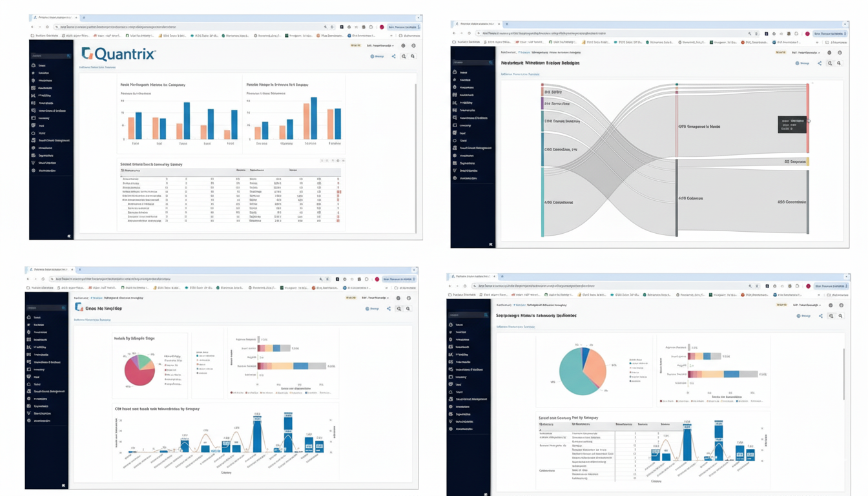Select the browser tab in the Sankey diagram window
This screenshot has height=496, width=868.
pyautogui.click(x=477, y=24)
